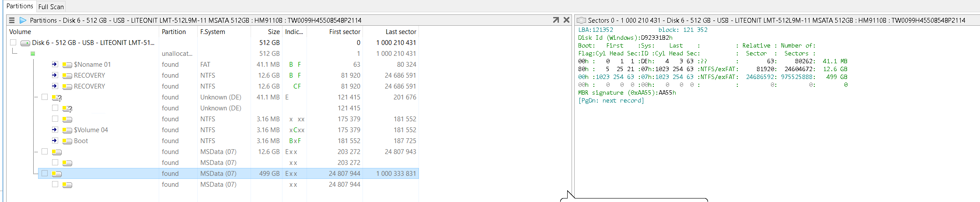980x202 pixels.
Task: Open the Partitions panel hamburger menu
Action: pyautogui.click(x=12, y=20)
